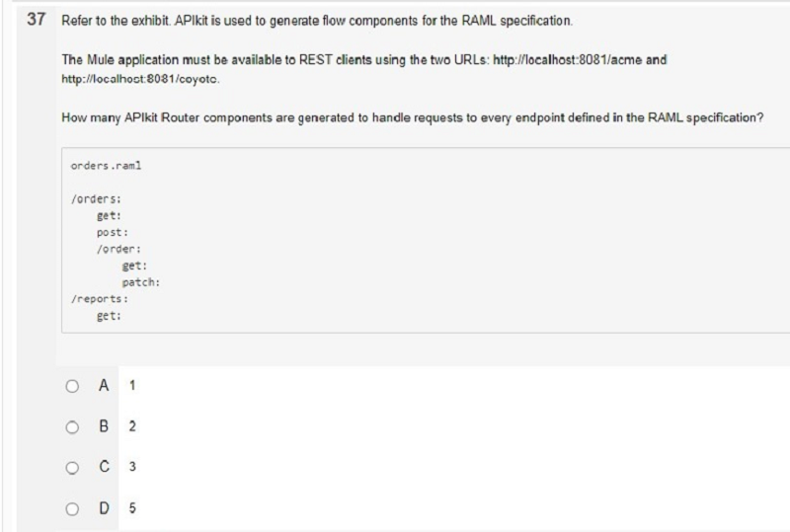The width and height of the screenshot is (790, 532).
Task: Click the /orders: line in the RAML code
Action: click(96, 199)
